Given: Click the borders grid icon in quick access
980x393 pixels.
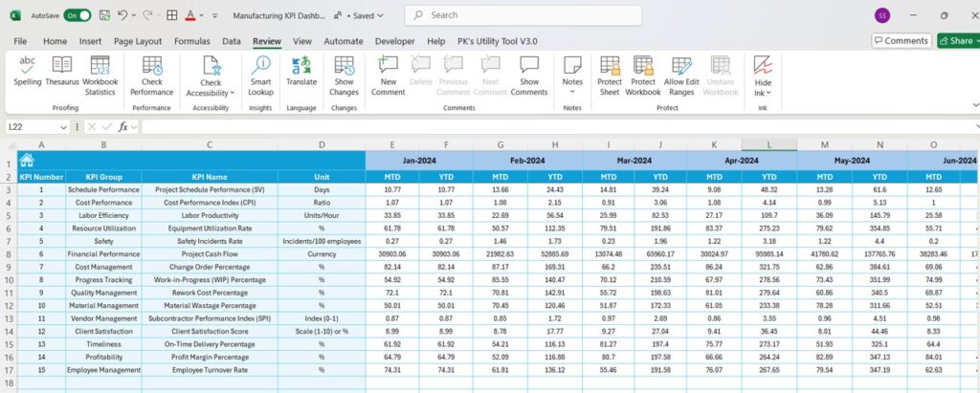Looking at the screenshot, I should point(172,15).
